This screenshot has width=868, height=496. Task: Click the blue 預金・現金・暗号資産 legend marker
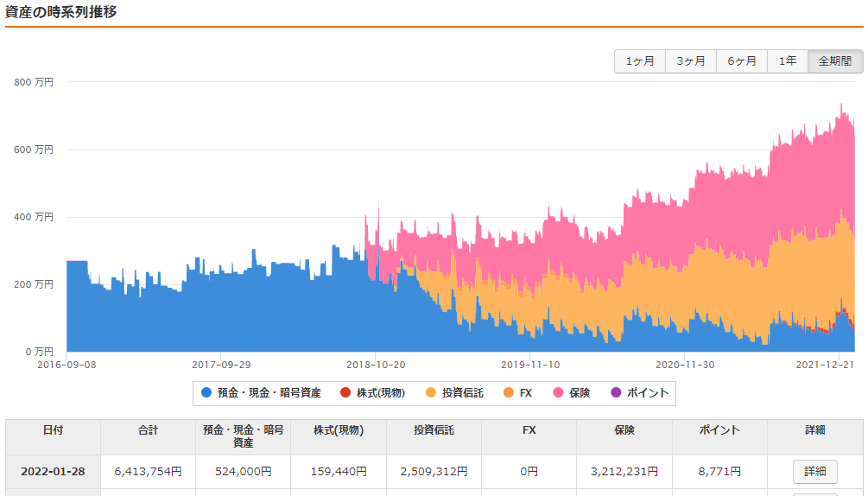point(206,392)
